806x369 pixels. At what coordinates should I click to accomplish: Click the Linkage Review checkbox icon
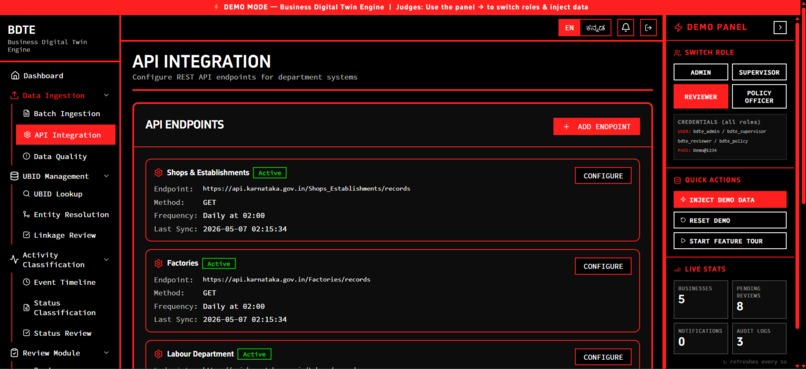27,235
